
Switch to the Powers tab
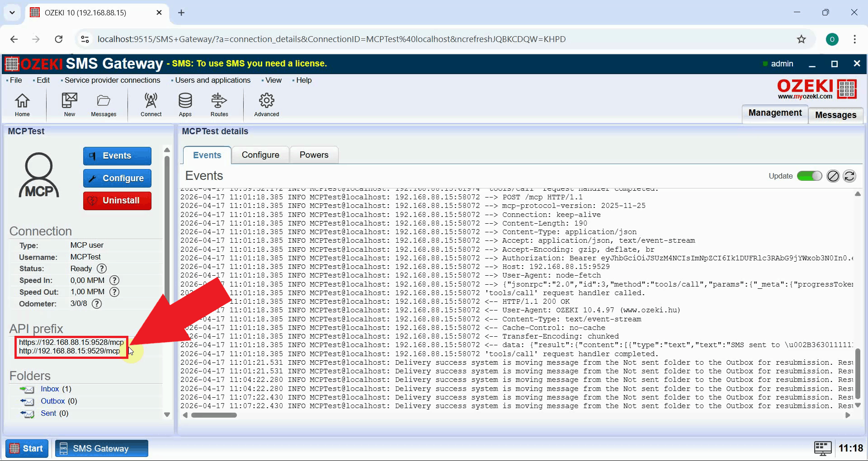click(314, 155)
